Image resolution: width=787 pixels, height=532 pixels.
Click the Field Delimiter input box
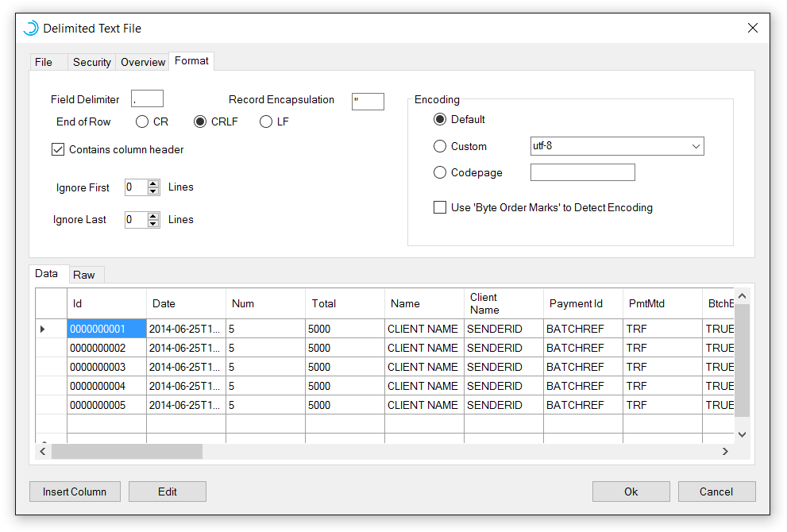click(147, 98)
